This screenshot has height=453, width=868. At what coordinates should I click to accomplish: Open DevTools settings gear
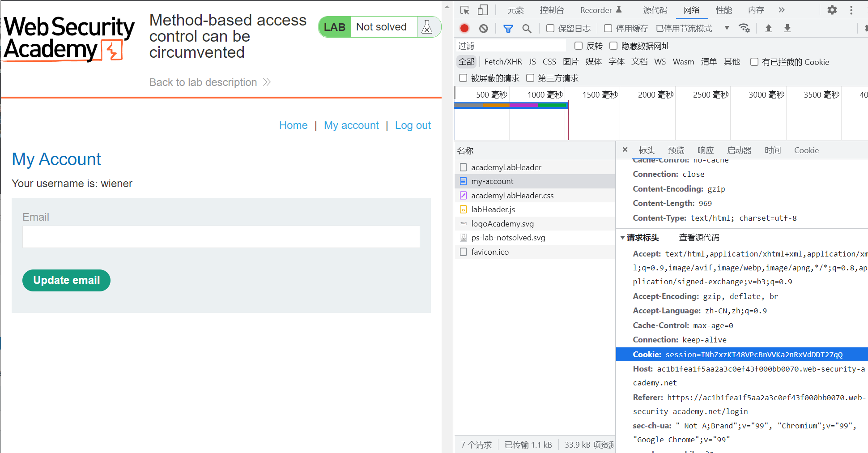[x=832, y=10]
